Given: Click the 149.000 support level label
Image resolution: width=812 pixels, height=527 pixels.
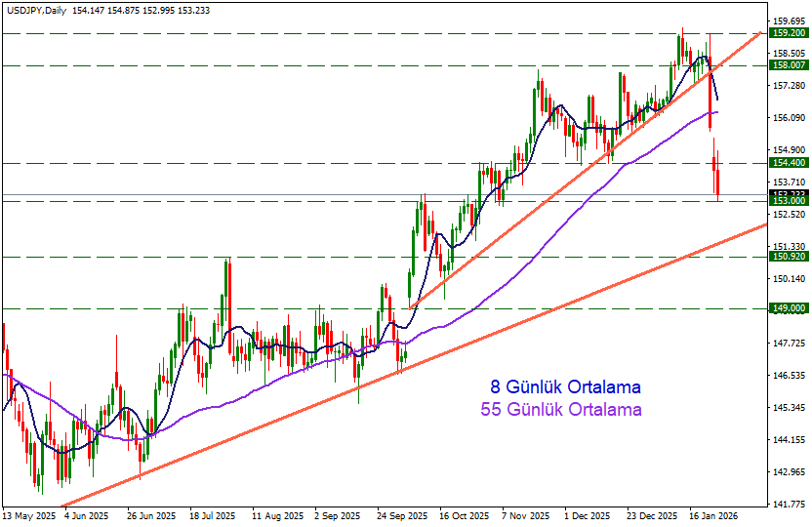Looking at the screenshot, I should point(788,308).
